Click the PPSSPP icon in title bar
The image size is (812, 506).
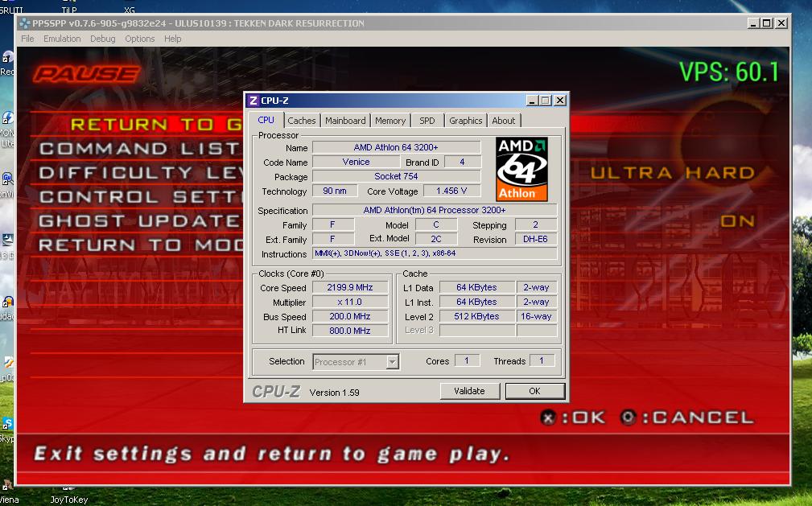click(24, 23)
